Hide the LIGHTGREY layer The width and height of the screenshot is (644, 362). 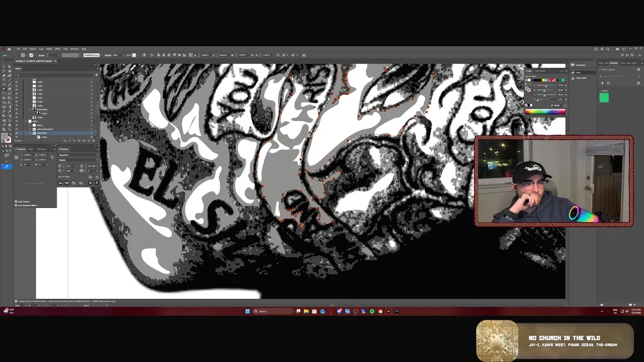click(17, 133)
